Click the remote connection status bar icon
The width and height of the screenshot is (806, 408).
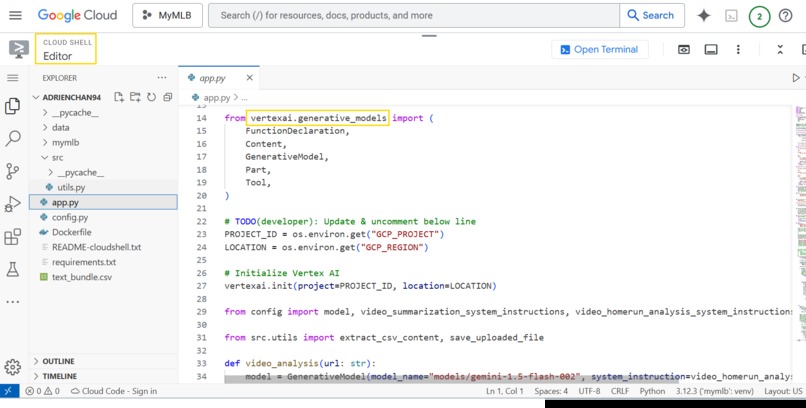click(x=9, y=391)
